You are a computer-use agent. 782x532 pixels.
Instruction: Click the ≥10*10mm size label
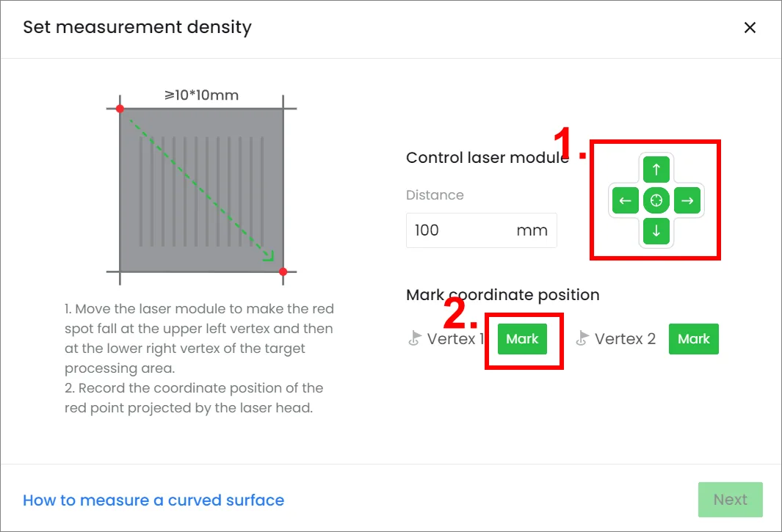pos(201,95)
